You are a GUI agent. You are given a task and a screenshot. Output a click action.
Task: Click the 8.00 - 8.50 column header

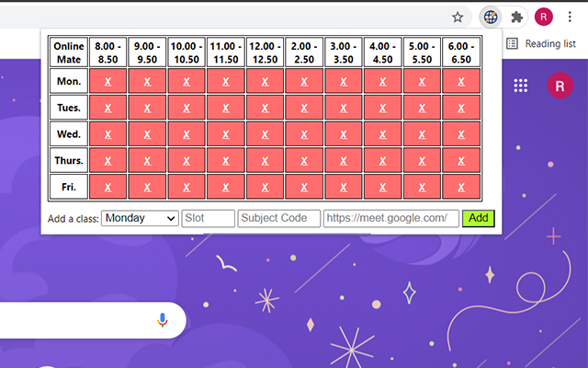[108, 52]
